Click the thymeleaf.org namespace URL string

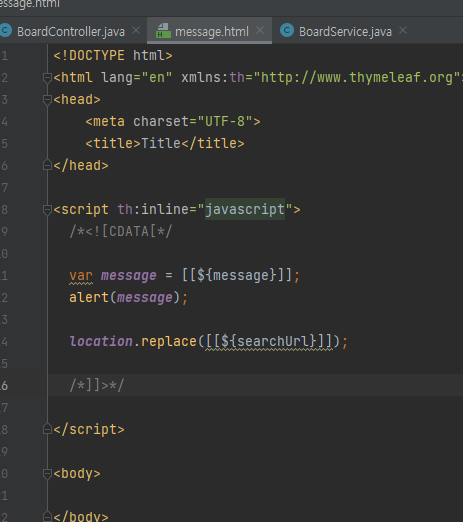[x=358, y=78]
